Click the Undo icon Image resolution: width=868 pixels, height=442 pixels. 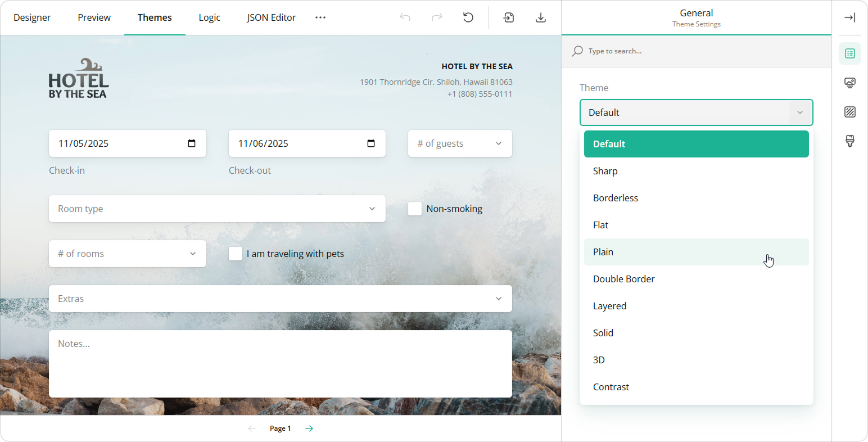[405, 17]
